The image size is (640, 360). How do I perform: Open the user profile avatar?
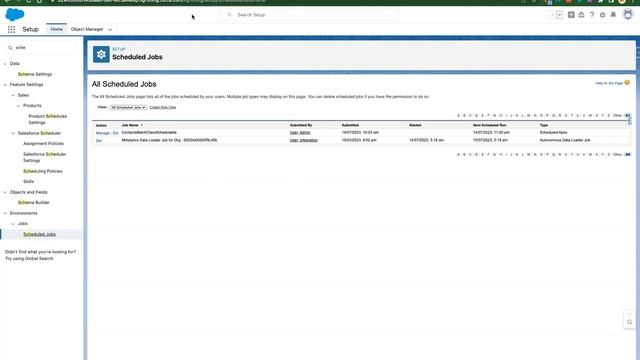[628, 14]
